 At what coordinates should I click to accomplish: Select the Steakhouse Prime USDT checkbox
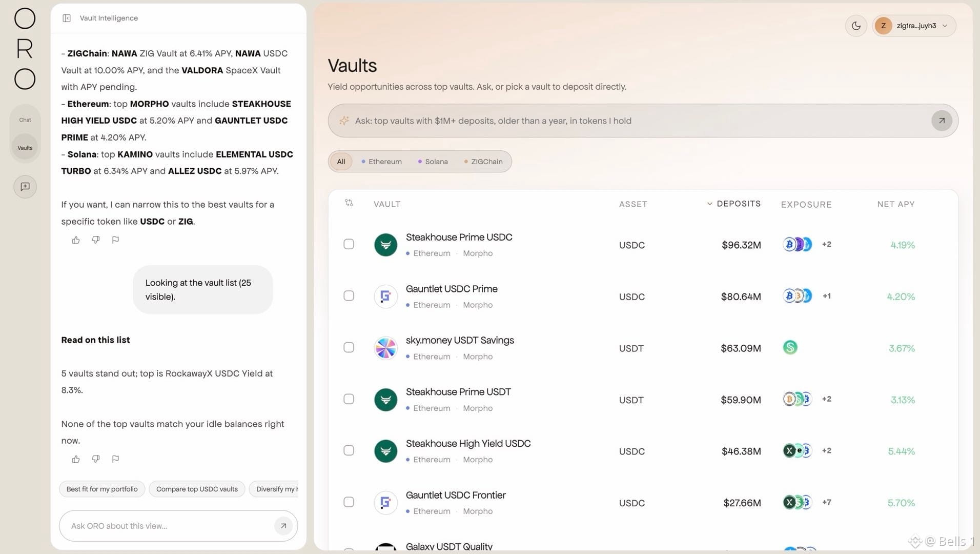[x=349, y=399]
